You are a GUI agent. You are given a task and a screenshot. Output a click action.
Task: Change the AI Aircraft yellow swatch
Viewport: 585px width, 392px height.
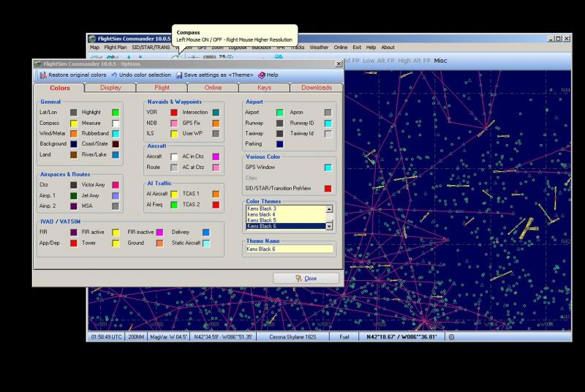(x=174, y=194)
